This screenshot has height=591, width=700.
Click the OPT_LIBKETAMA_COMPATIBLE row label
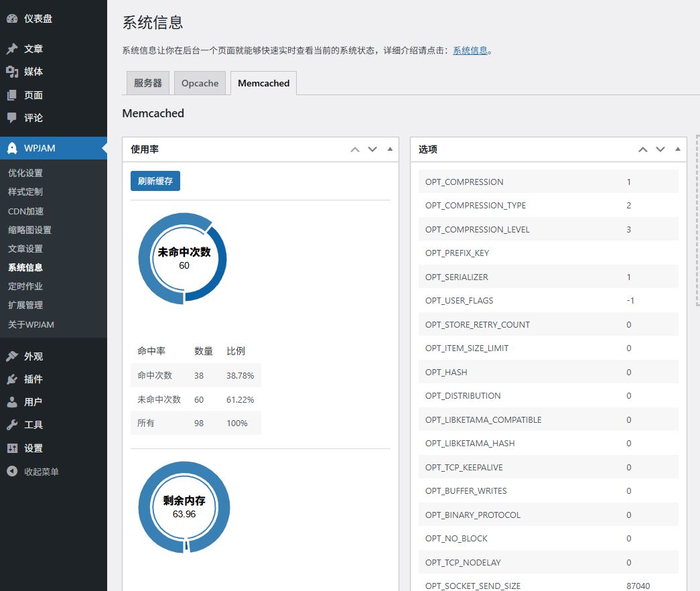coord(484,420)
